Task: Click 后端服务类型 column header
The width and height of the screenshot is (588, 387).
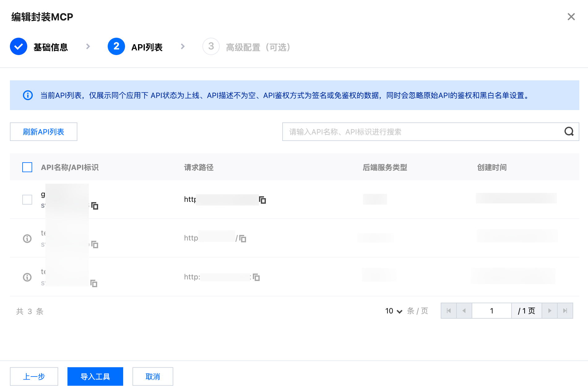Action: point(385,168)
